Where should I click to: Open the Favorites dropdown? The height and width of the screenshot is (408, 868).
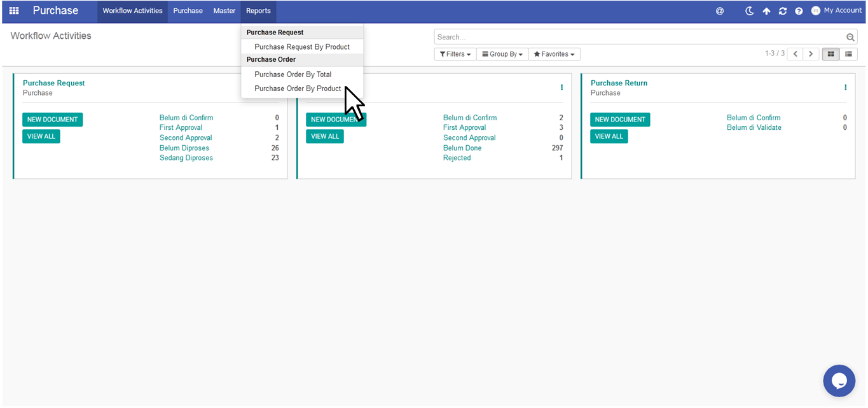point(554,54)
